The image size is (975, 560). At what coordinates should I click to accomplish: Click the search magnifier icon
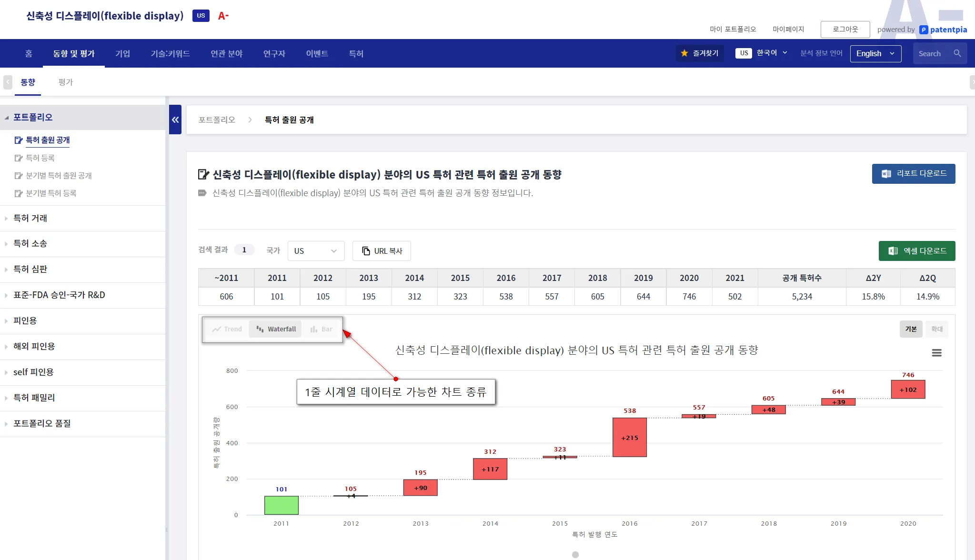[957, 53]
